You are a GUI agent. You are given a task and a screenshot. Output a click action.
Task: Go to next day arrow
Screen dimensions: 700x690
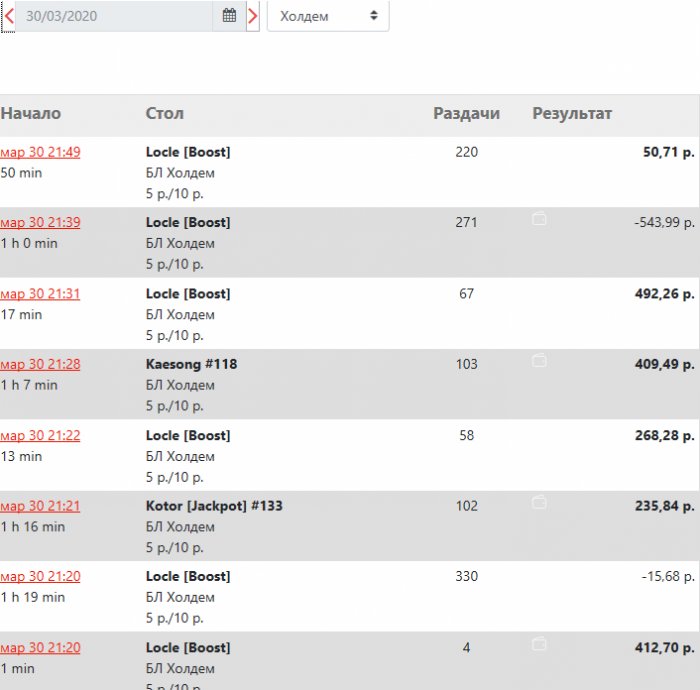(253, 16)
